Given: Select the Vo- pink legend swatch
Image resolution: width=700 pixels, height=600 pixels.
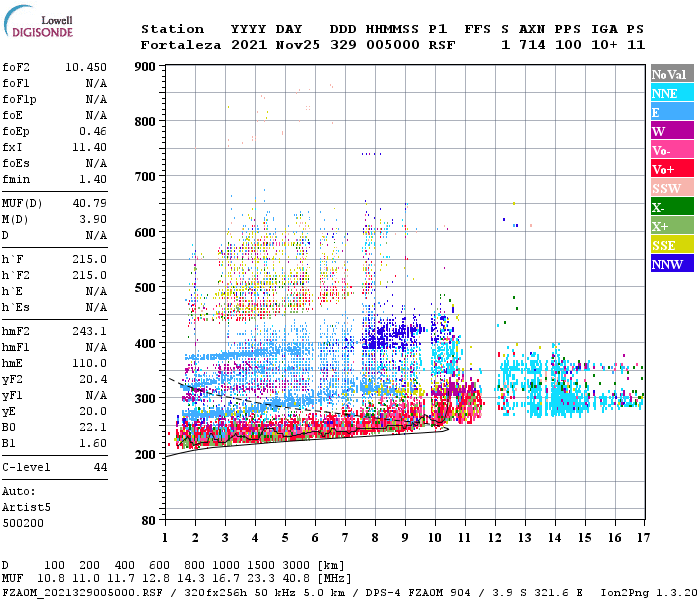Looking at the screenshot, I should (x=672, y=150).
